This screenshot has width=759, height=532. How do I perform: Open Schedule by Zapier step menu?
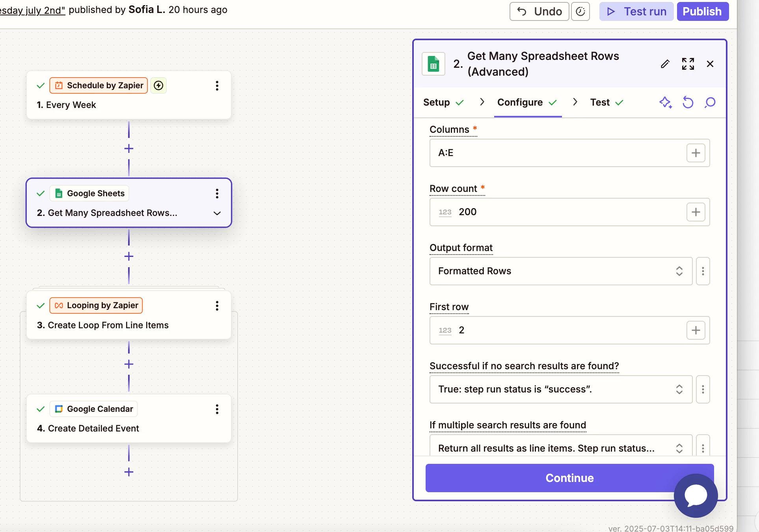[x=217, y=86]
